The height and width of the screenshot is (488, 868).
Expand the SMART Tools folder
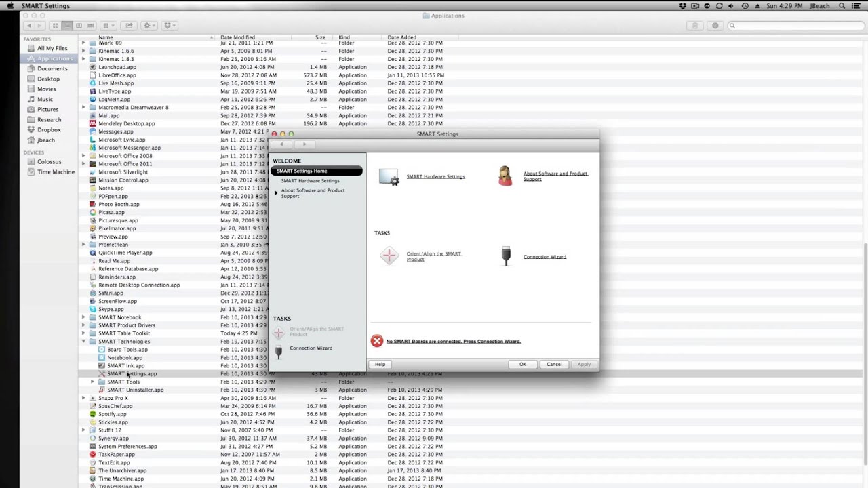[x=93, y=382]
